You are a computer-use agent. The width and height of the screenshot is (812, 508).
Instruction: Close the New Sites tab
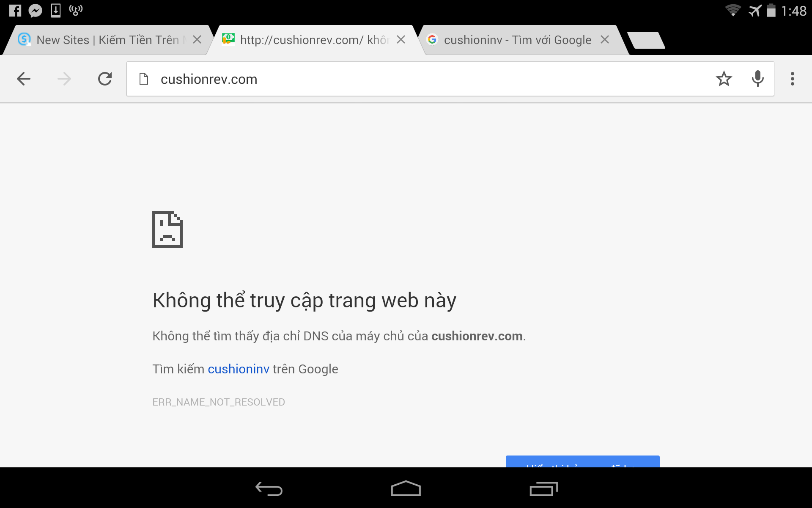(197, 40)
